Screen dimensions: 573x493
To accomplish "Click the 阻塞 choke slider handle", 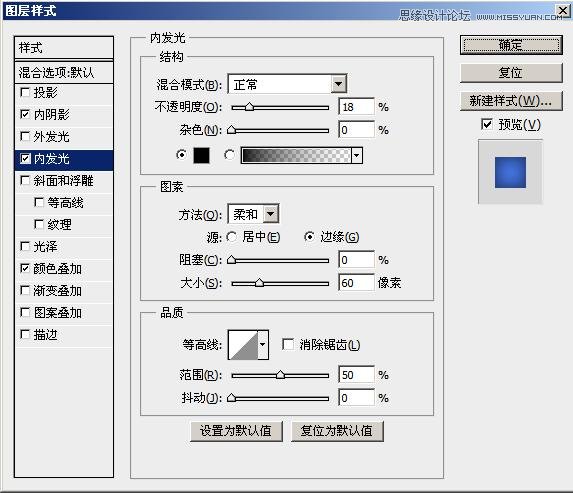I will (x=231, y=260).
